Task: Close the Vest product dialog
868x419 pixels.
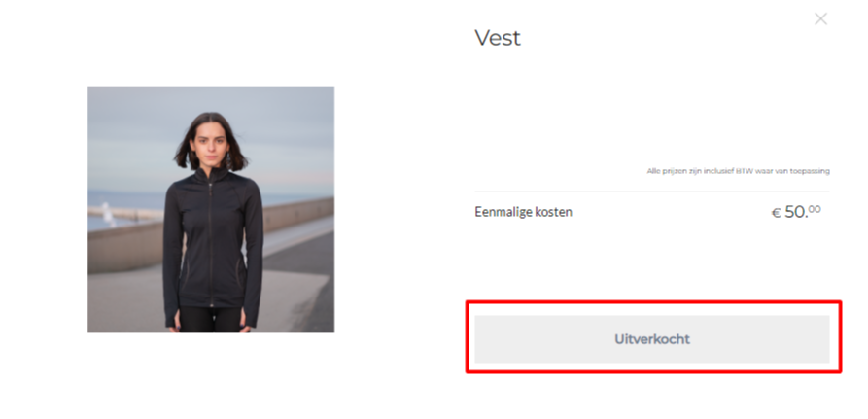Action: coord(820,19)
